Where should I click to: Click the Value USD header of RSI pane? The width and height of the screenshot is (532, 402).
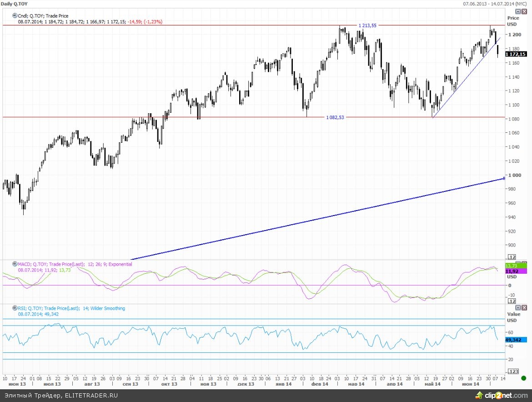click(x=513, y=317)
